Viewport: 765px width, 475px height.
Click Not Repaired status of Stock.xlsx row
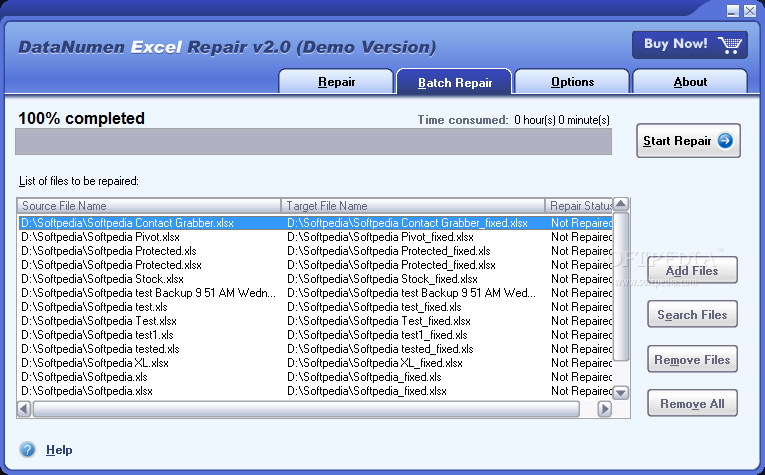click(x=582, y=279)
